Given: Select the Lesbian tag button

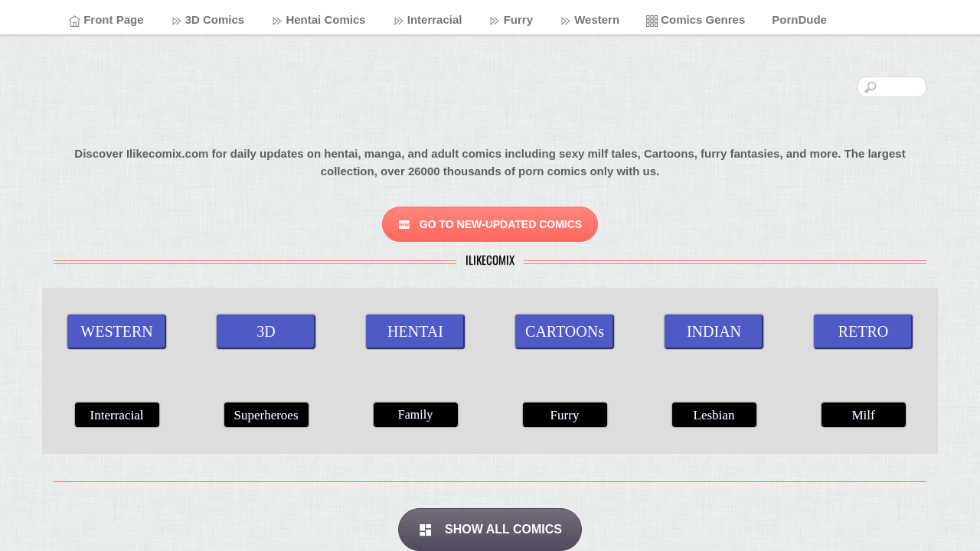Looking at the screenshot, I should coord(714,415).
